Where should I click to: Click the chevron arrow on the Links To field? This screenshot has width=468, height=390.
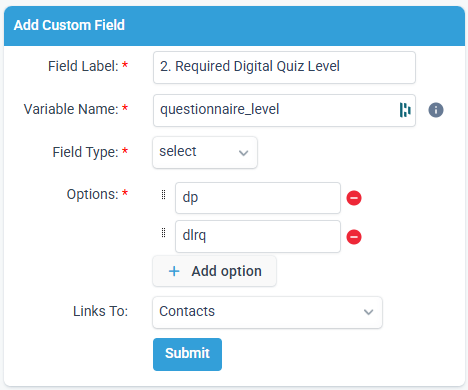point(368,312)
